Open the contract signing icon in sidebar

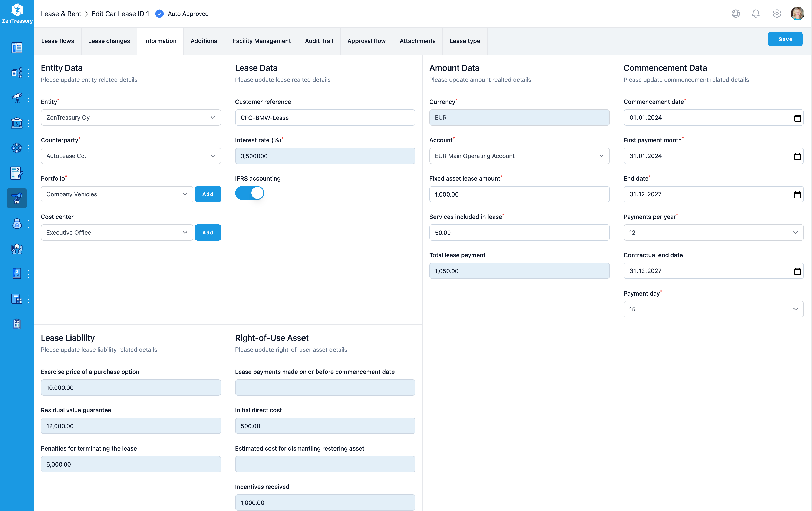tap(17, 173)
